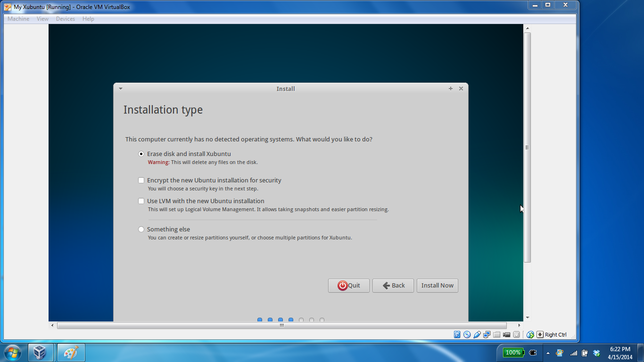Open the Devices menu

(66, 19)
